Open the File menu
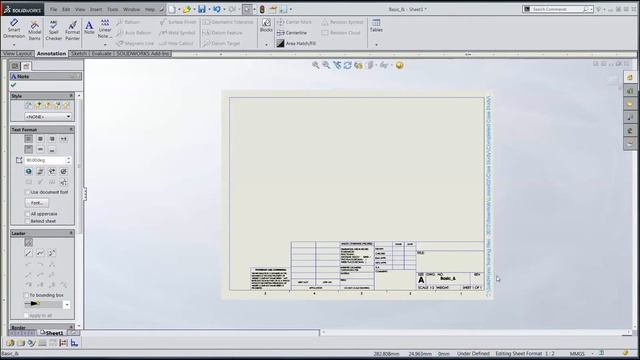Screen dimensions: 640x360 pos(53,9)
